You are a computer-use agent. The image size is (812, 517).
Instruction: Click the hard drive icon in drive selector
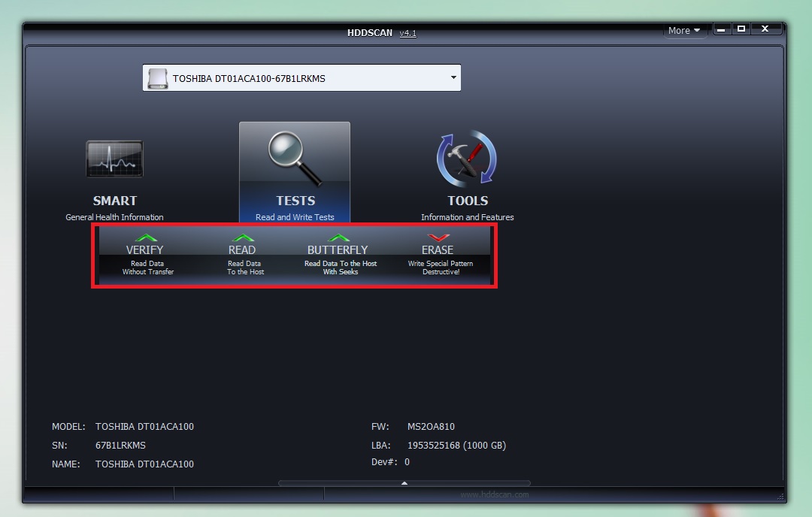[x=157, y=79]
